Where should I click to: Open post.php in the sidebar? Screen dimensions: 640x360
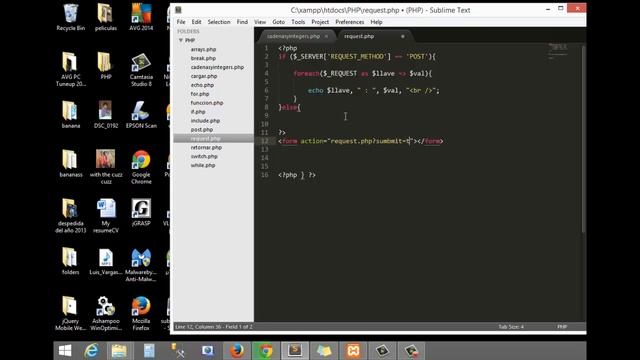(202, 130)
